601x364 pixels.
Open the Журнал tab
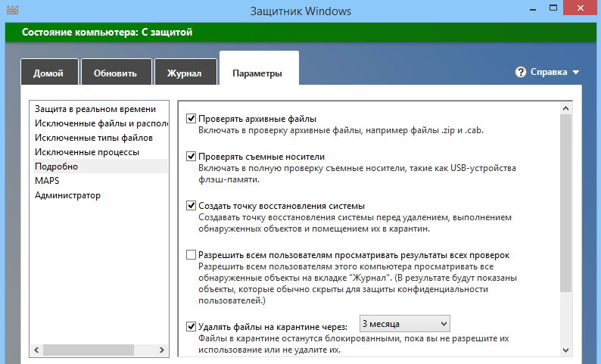pos(185,72)
